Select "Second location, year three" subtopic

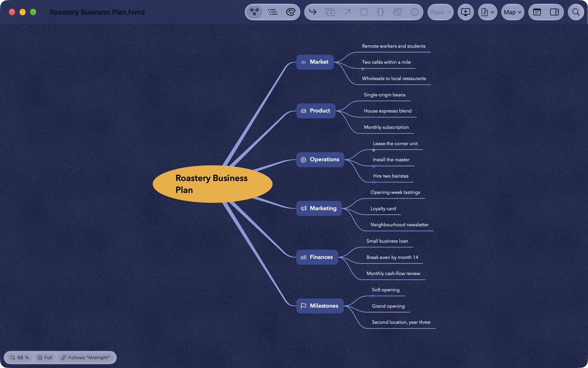click(x=401, y=322)
